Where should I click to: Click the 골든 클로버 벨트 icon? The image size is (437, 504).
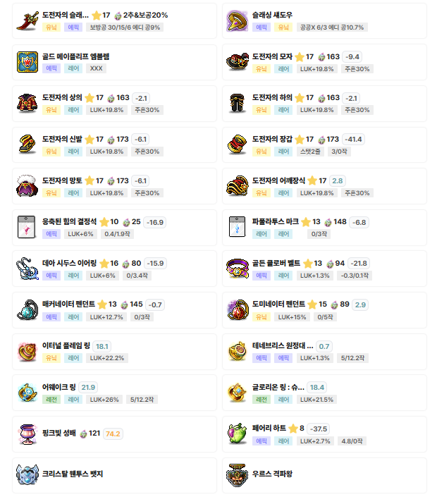pos(237,269)
